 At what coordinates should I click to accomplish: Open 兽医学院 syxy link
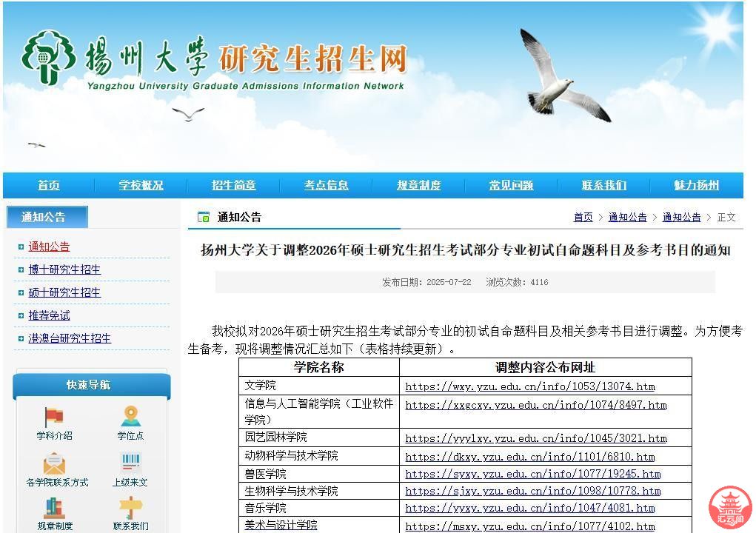[533, 475]
